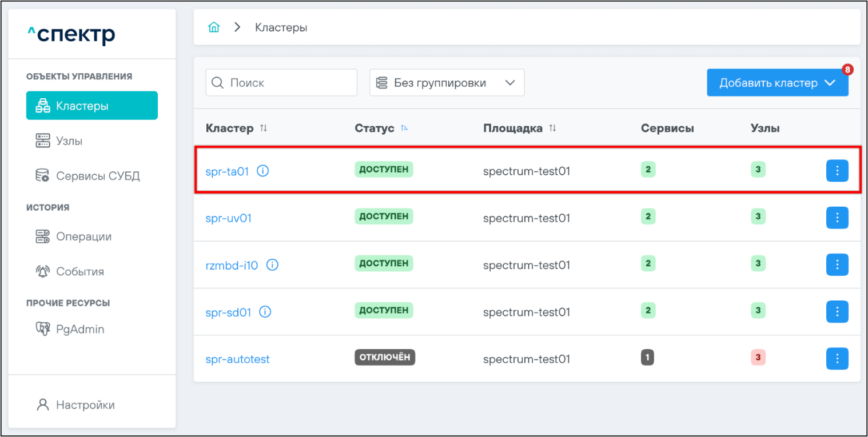
Task: Click the info icon next to spr-ta01
Action: click(x=262, y=171)
